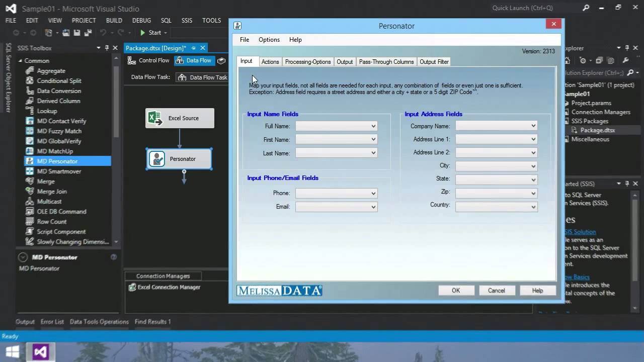Open the Zip field dropdown
Image resolution: width=644 pixels, height=362 pixels.
coord(497,193)
